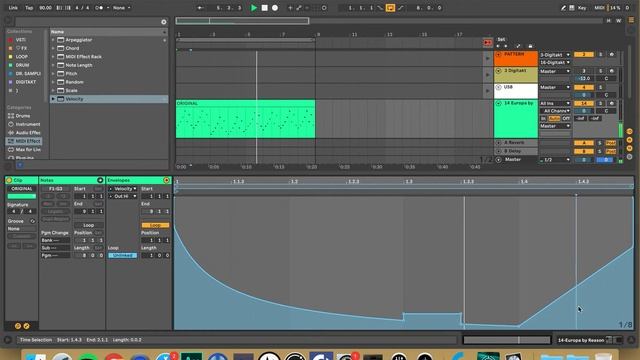
Task: Open the Drums category in browser
Action: coord(24,116)
